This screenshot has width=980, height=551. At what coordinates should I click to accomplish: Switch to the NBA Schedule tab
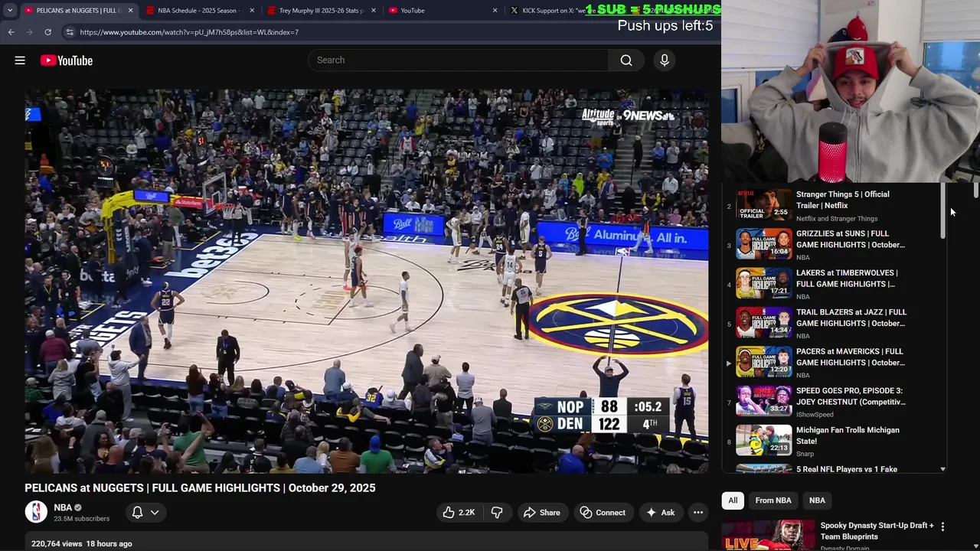[x=198, y=11]
